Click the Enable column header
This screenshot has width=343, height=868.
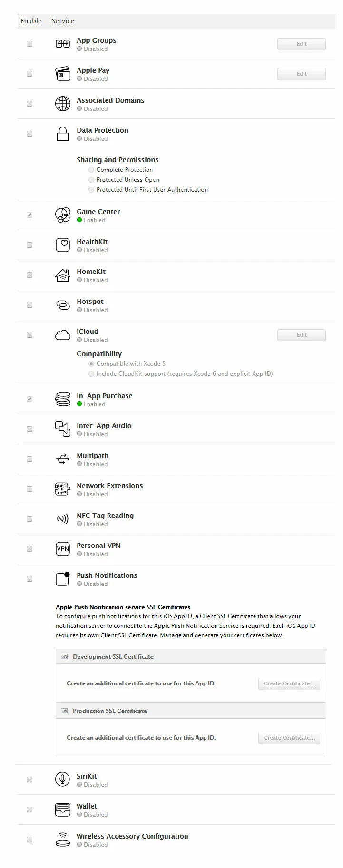pos(31,21)
